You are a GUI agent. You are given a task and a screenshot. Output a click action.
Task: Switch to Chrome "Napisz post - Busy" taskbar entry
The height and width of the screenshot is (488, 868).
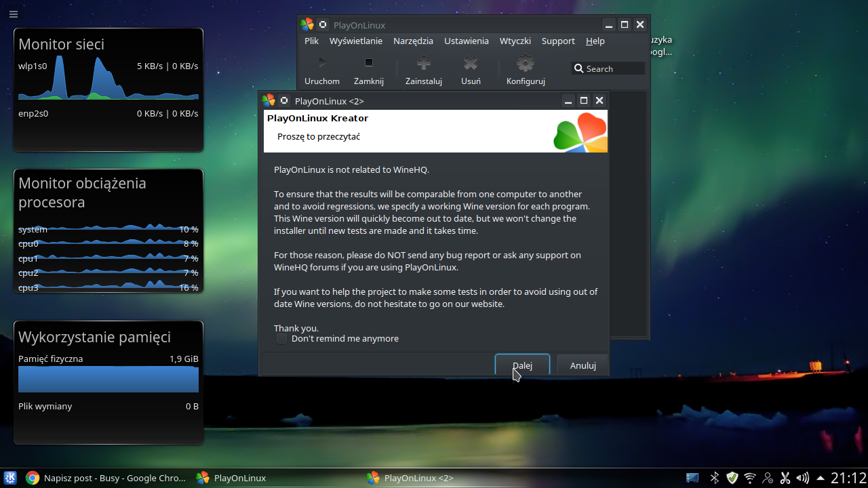[x=106, y=478]
